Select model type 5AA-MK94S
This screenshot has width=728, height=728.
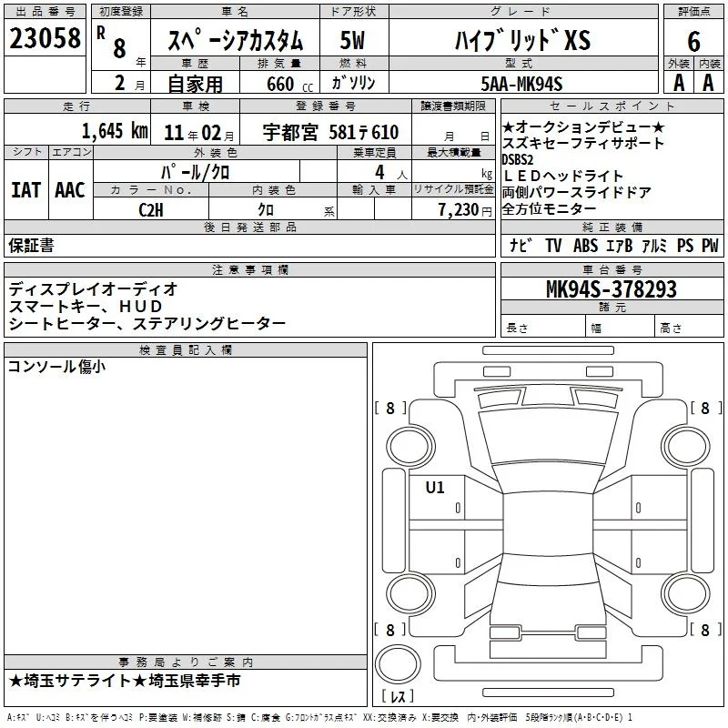[521, 84]
